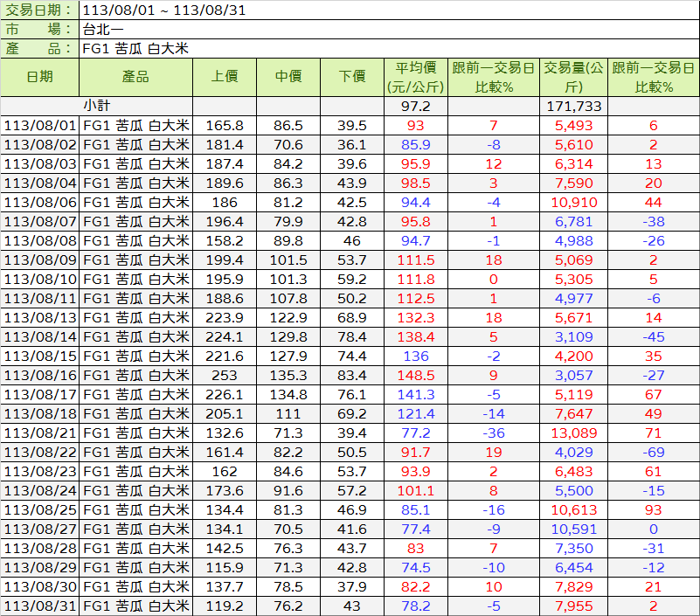Select the 上價 column header
The height and width of the screenshot is (616, 700).
pos(225,77)
